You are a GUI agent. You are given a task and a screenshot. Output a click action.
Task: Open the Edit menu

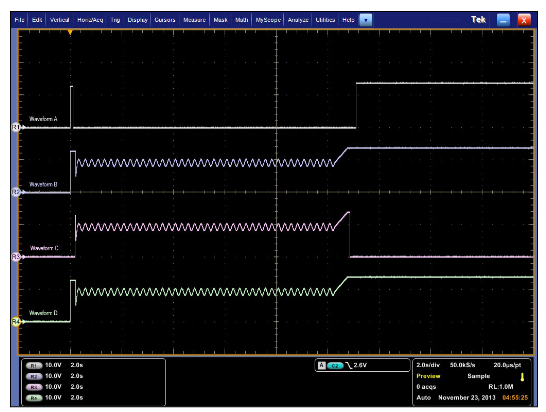tap(37, 20)
